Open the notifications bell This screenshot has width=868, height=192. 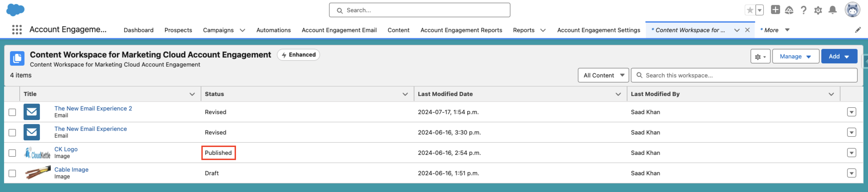pyautogui.click(x=833, y=10)
